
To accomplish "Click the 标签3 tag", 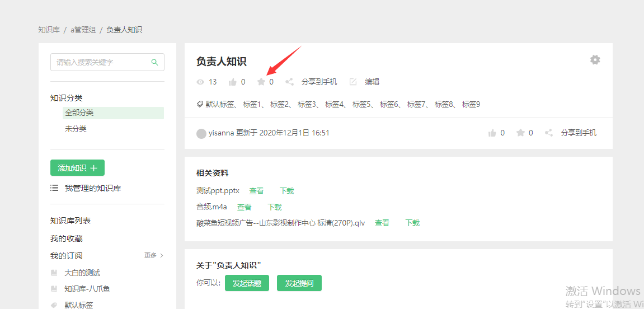I will (307, 104).
